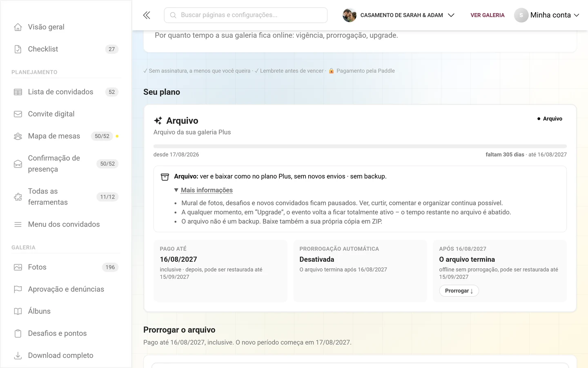Collapse the sidebar with double-chevron icon
The width and height of the screenshot is (588, 368).
tap(147, 15)
